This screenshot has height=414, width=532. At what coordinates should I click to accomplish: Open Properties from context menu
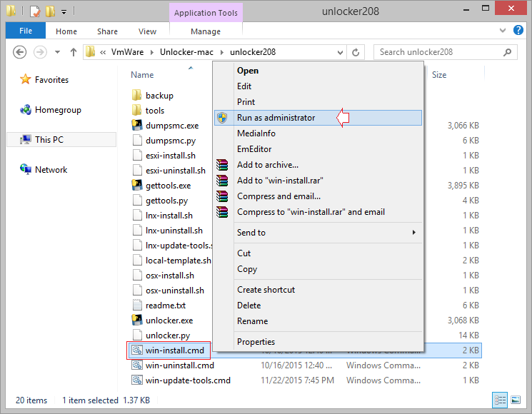318,342
